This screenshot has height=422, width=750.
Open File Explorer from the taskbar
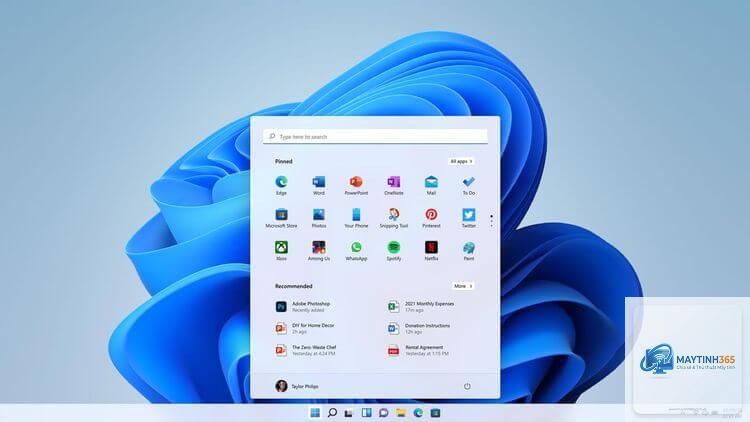coord(401,412)
